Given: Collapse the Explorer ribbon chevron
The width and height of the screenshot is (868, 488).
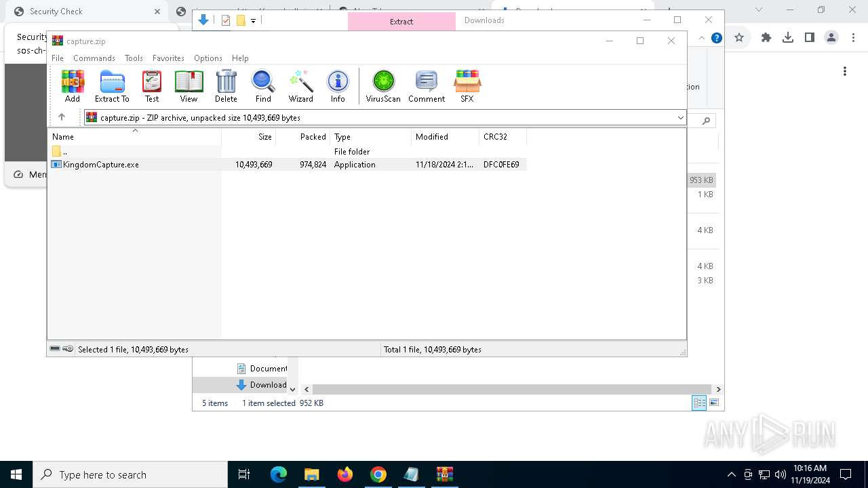Looking at the screenshot, I should [702, 38].
